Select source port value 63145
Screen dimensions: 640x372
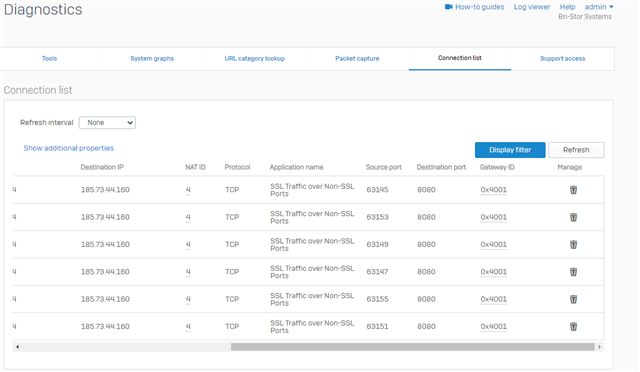[378, 190]
